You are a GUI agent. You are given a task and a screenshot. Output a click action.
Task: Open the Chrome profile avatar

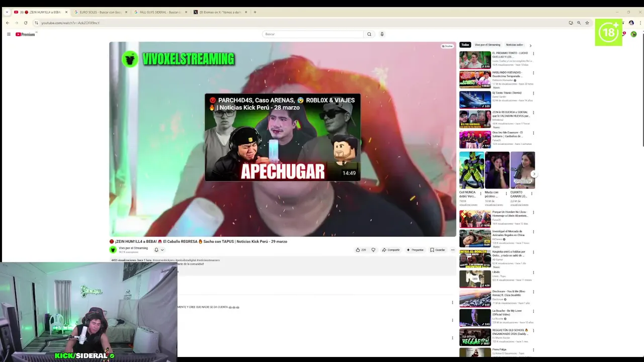pos(631,23)
